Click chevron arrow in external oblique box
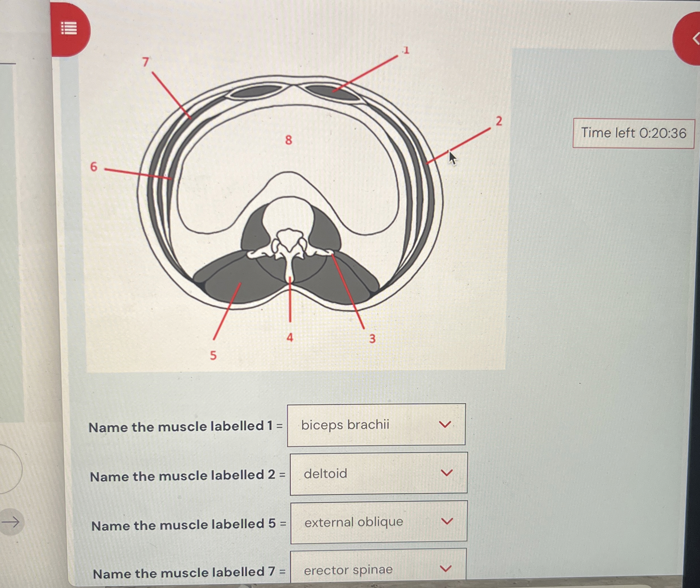 (447, 521)
